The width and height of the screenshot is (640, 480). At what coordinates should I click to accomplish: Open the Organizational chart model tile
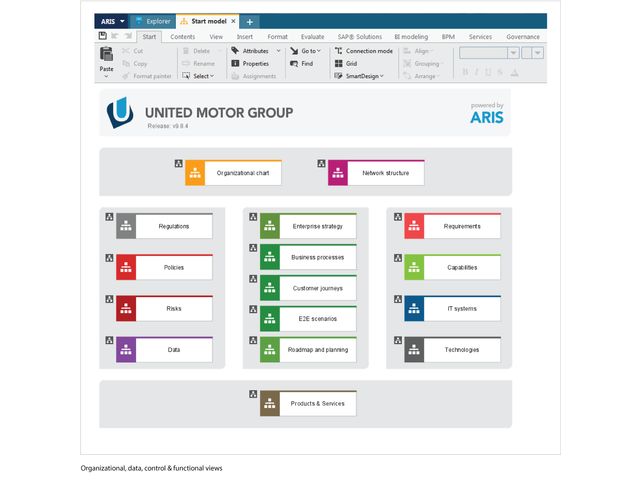click(233, 173)
